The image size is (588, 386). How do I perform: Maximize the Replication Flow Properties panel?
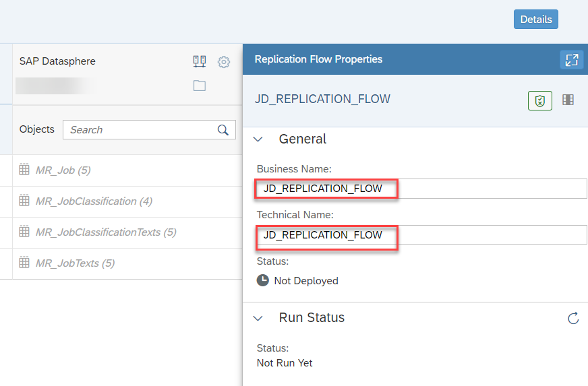[572, 59]
